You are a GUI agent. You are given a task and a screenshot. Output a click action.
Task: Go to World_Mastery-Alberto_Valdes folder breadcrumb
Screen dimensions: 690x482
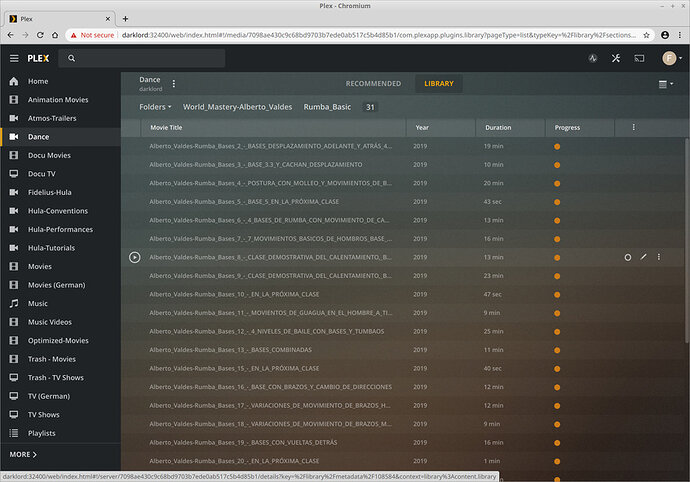click(x=238, y=107)
